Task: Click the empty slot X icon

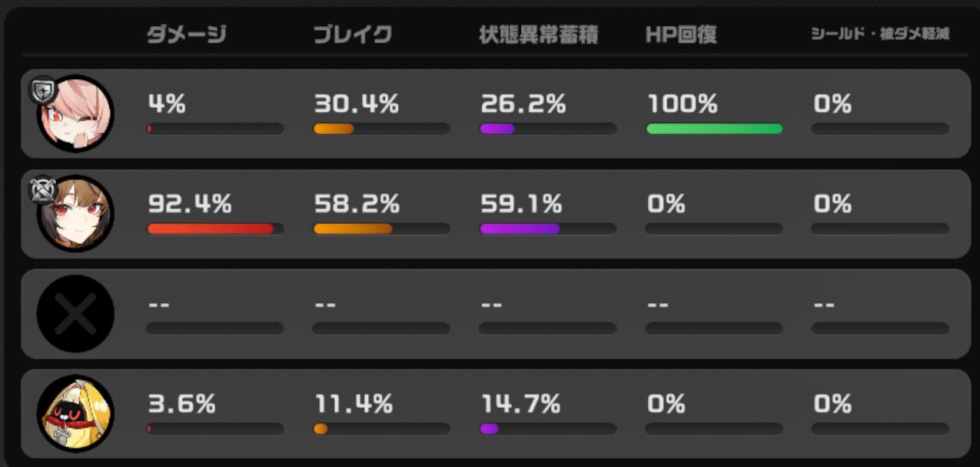Action: pyautogui.click(x=75, y=314)
